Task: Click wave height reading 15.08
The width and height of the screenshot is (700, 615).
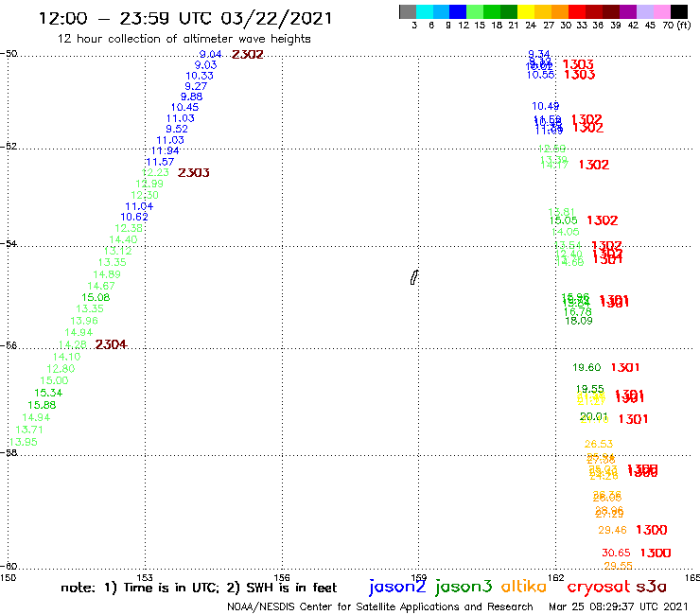Action: 96,297
